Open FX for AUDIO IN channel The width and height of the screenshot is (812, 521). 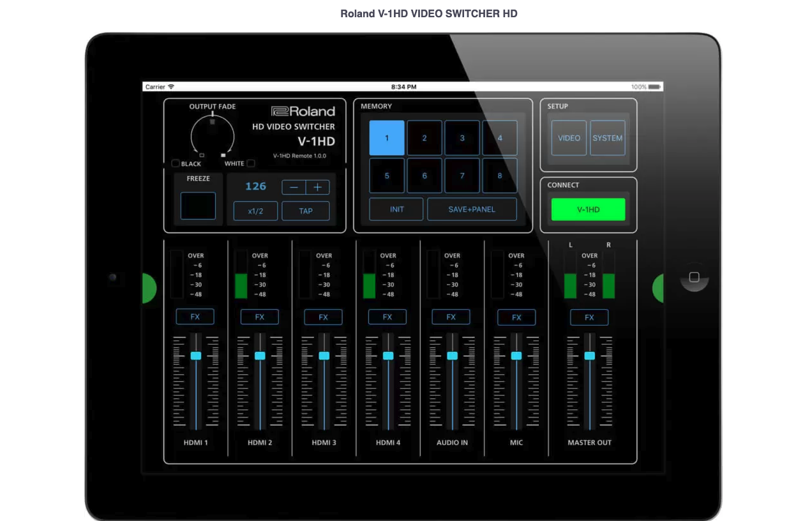coord(451,317)
